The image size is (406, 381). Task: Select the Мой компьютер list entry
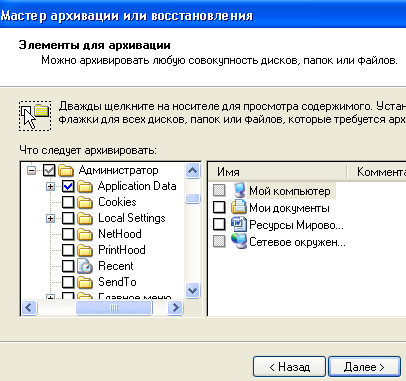290,191
